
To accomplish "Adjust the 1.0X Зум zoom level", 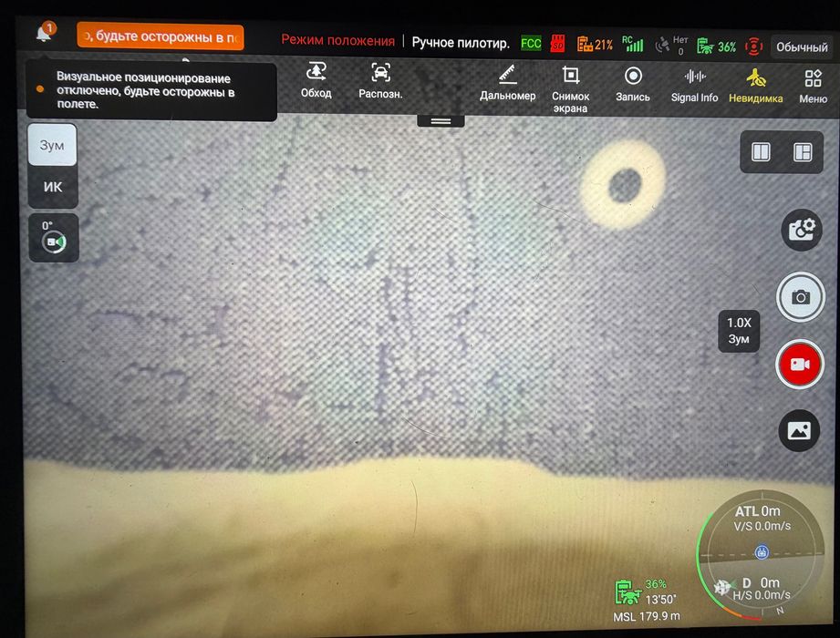I will click(739, 331).
